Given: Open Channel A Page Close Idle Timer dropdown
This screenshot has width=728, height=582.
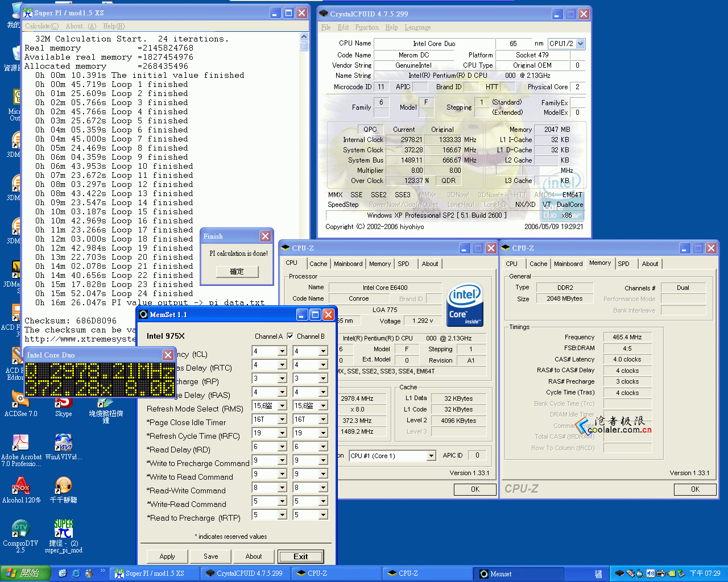Looking at the screenshot, I should pos(282,419).
